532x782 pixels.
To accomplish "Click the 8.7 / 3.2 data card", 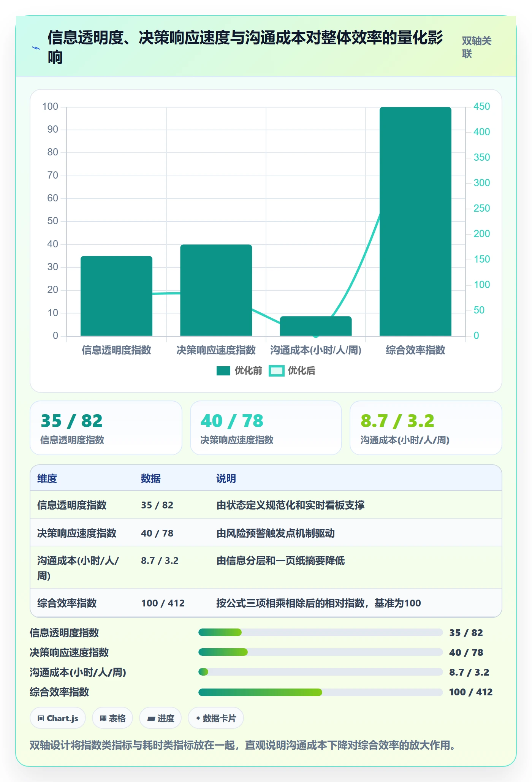I will pyautogui.click(x=426, y=428).
